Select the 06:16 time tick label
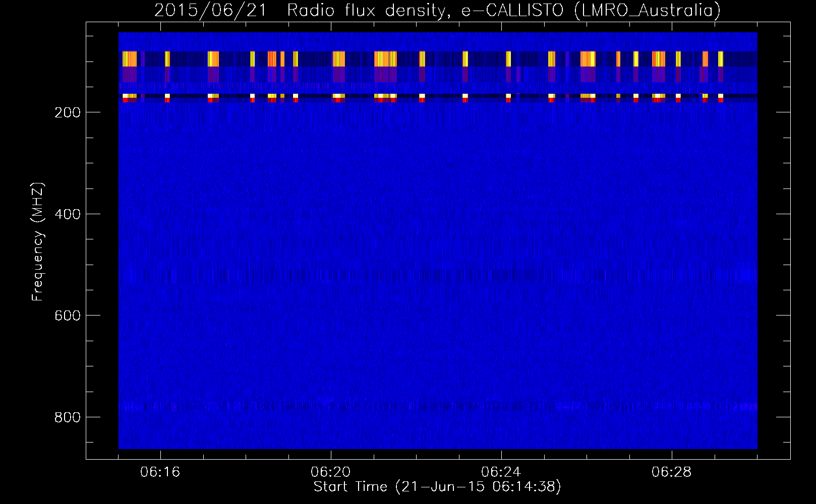Screen dimensions: 816x504 point(160,472)
